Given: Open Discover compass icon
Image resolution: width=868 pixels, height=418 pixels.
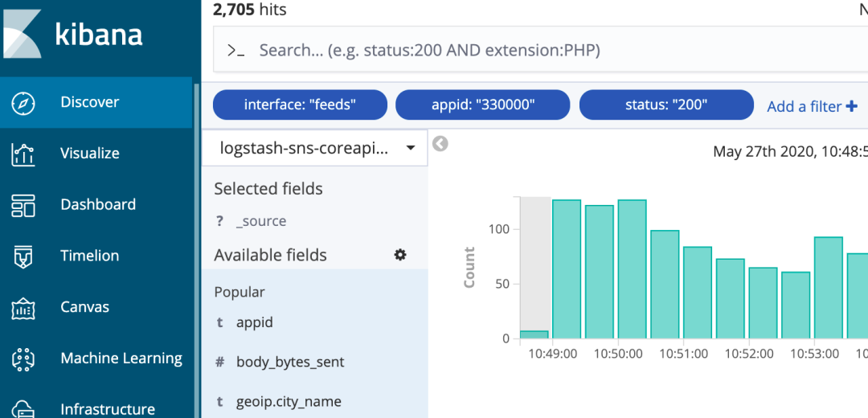Looking at the screenshot, I should 23,103.
